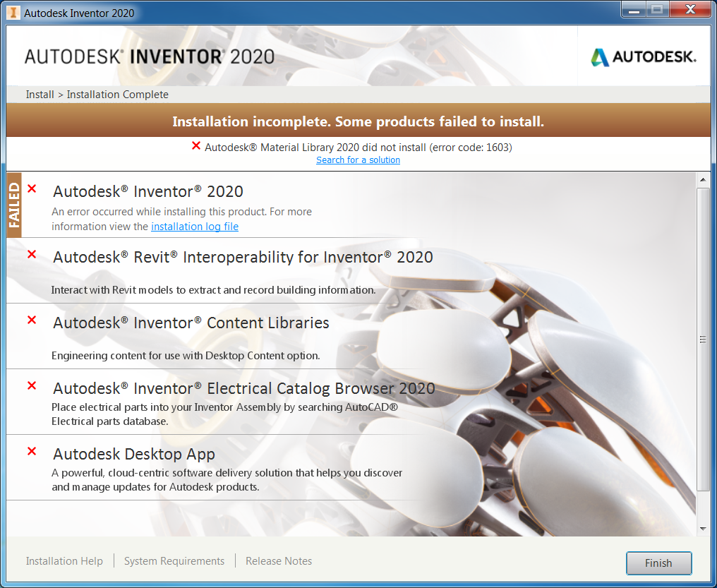Viewport: 717px width, 588px height.
Task: Open the installation log file link
Action: [x=195, y=227]
